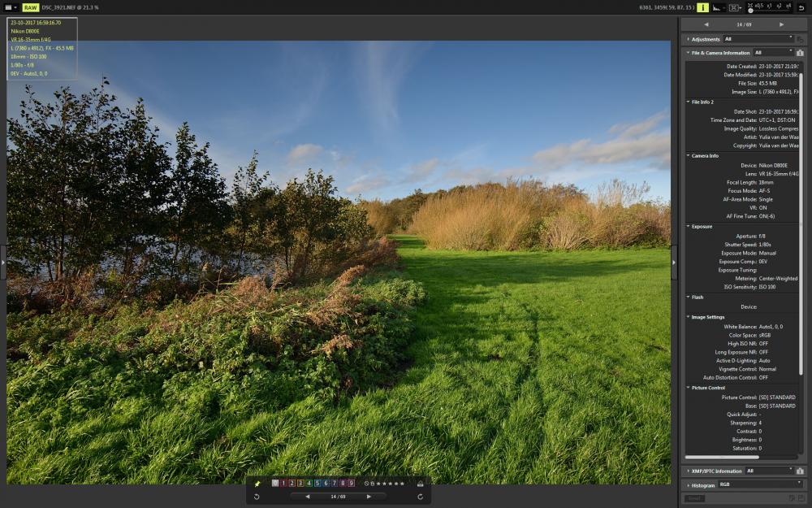Apply green label 4
Viewport: 812px width, 508px height.
point(309,483)
